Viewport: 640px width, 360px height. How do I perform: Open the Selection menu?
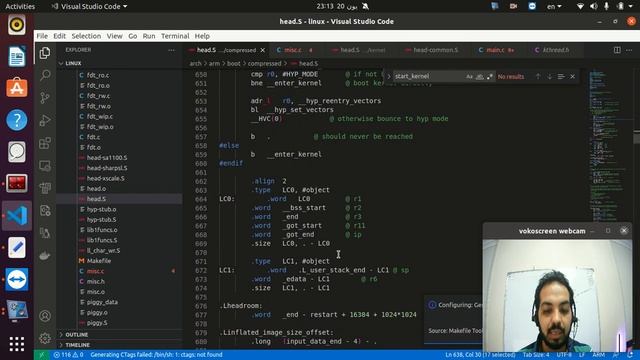click(x=86, y=36)
